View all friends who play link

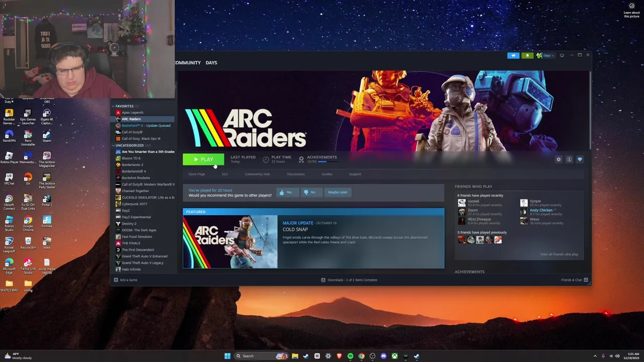pos(559,254)
